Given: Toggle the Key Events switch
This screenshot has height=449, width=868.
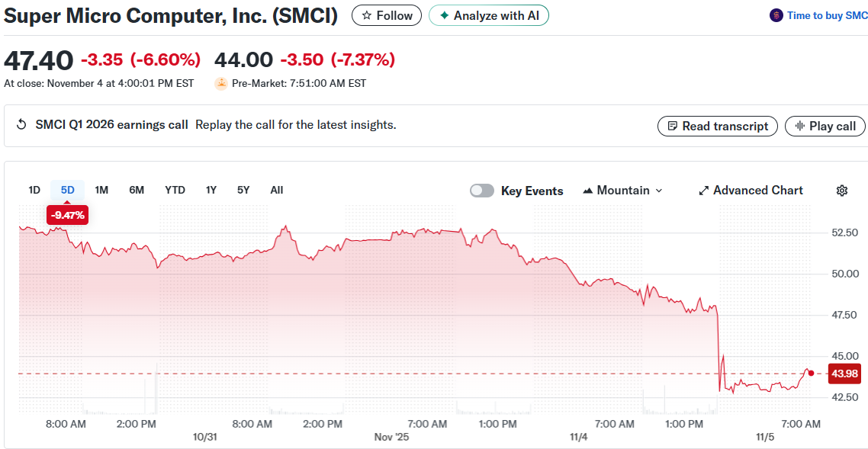Looking at the screenshot, I should [482, 191].
